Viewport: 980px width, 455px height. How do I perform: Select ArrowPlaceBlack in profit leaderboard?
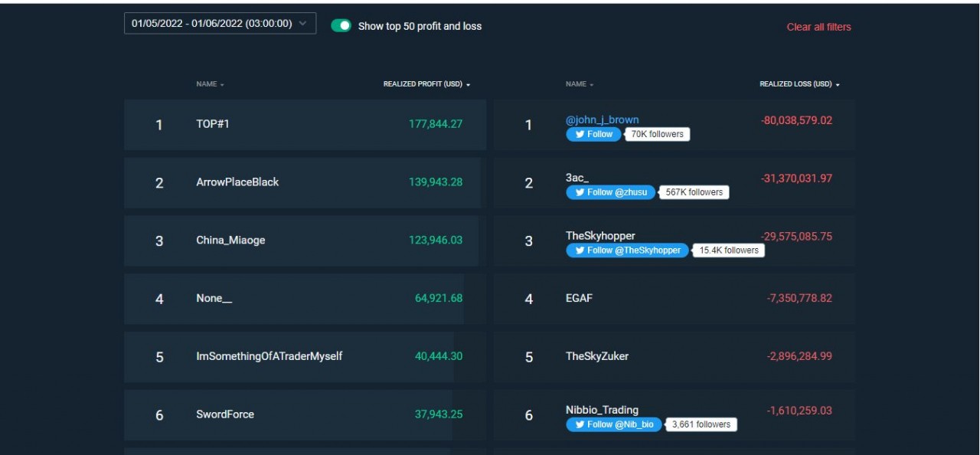tap(237, 182)
